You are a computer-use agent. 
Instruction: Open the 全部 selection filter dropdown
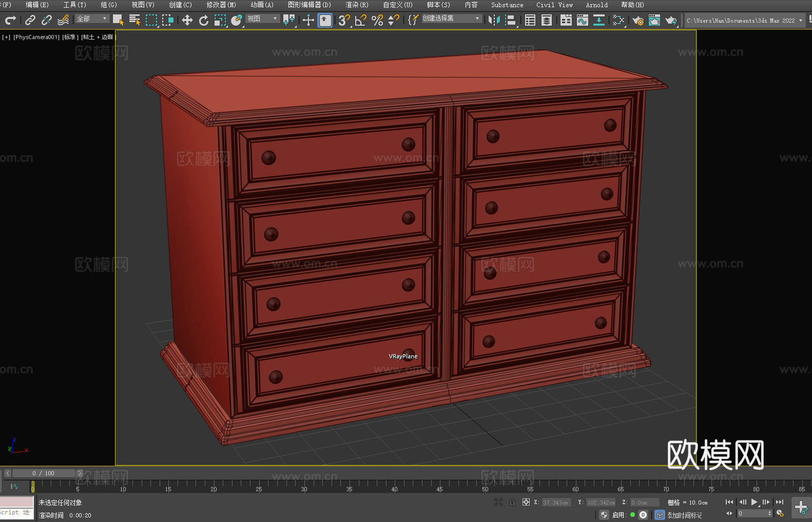[x=92, y=18]
